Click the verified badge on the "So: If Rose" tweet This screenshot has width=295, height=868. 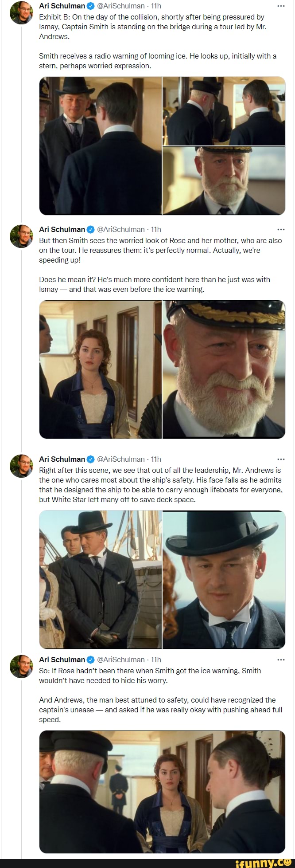[x=91, y=660]
